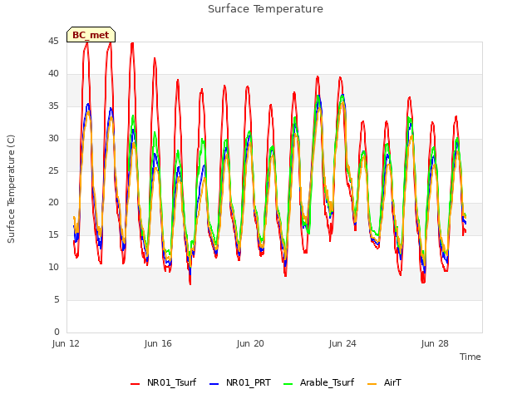The image size is (532, 399).
Task: Click the Surface Temperature chart title
Action: coord(265,9)
